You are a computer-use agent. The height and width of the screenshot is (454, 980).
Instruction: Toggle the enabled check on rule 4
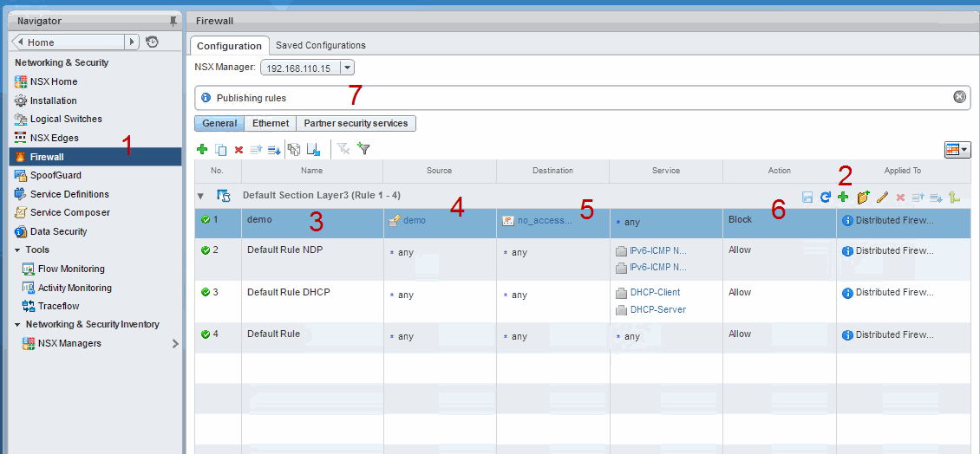pos(206,334)
